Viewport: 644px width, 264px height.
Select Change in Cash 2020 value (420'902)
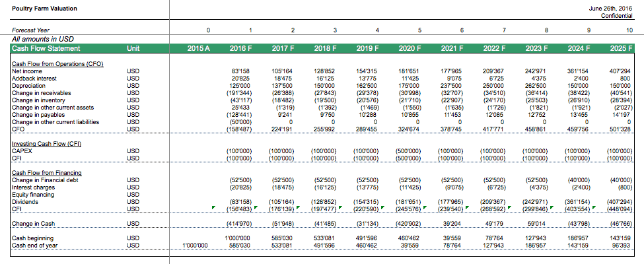[x=408, y=224]
